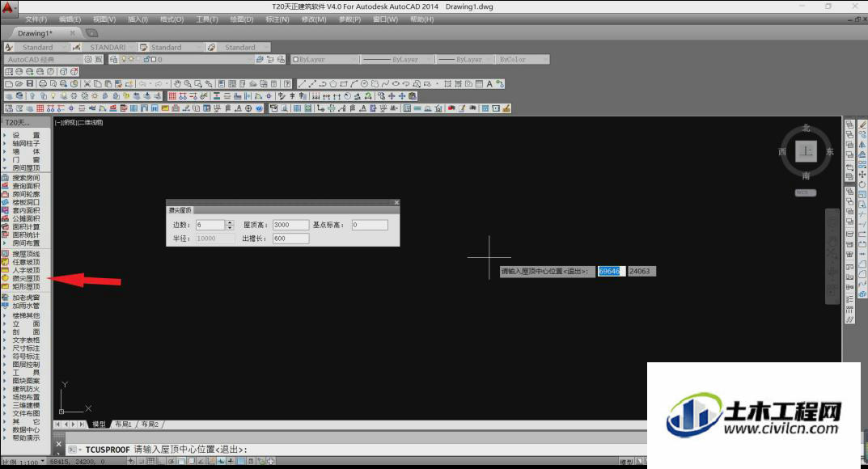The image size is (868, 469).
Task: Expand the 楼梯其他 menu group
Action: tap(26, 316)
